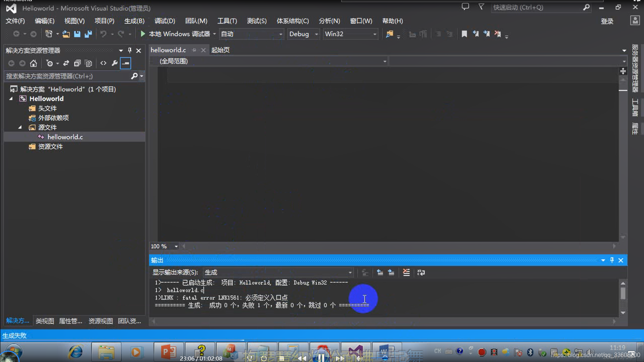644x362 pixels.
Task: Open the 工具(T) menu
Action: click(x=227, y=21)
